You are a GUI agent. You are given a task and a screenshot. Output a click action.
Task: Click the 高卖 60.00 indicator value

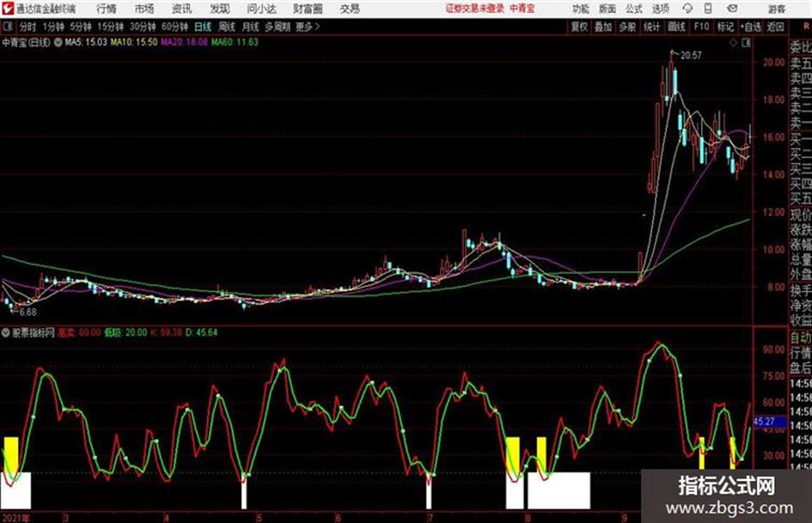click(79, 333)
